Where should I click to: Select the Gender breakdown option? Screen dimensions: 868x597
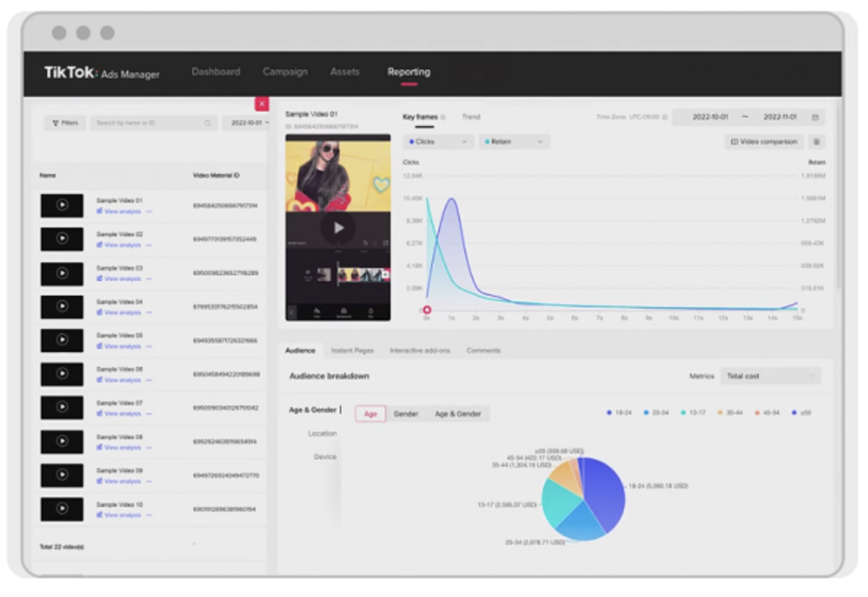pyautogui.click(x=406, y=414)
